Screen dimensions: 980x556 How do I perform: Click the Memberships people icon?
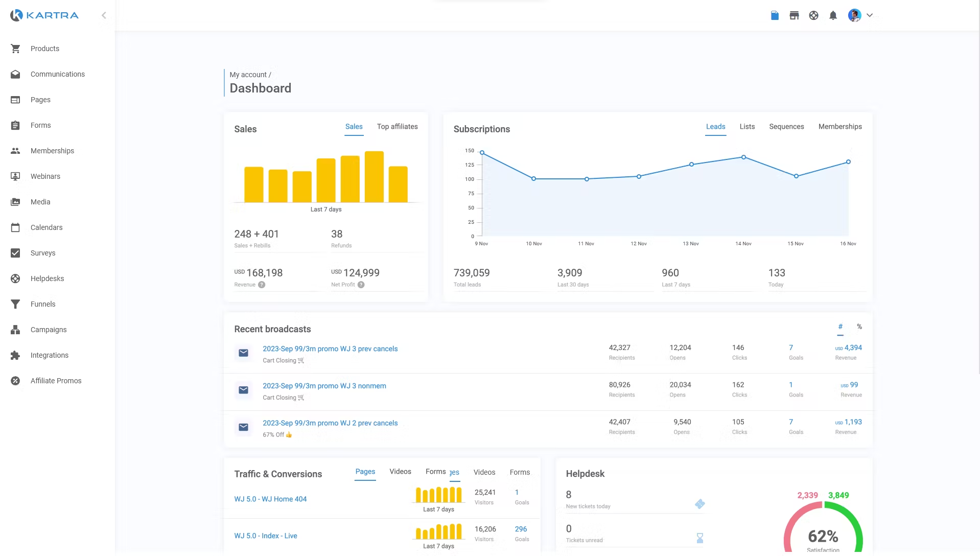(x=15, y=151)
